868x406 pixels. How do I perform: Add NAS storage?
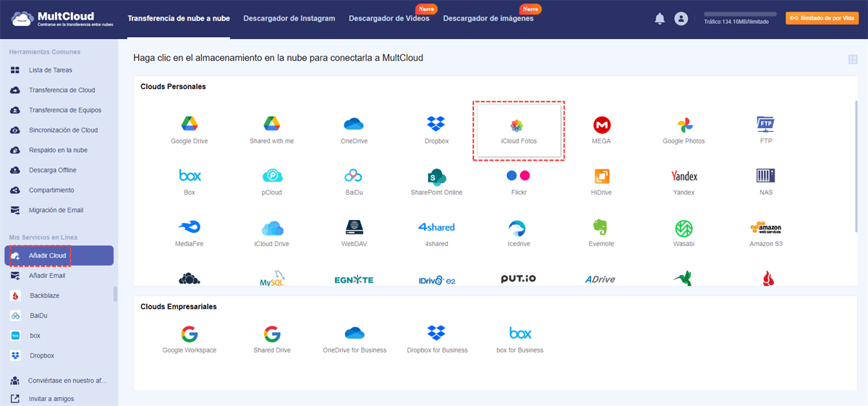766,182
